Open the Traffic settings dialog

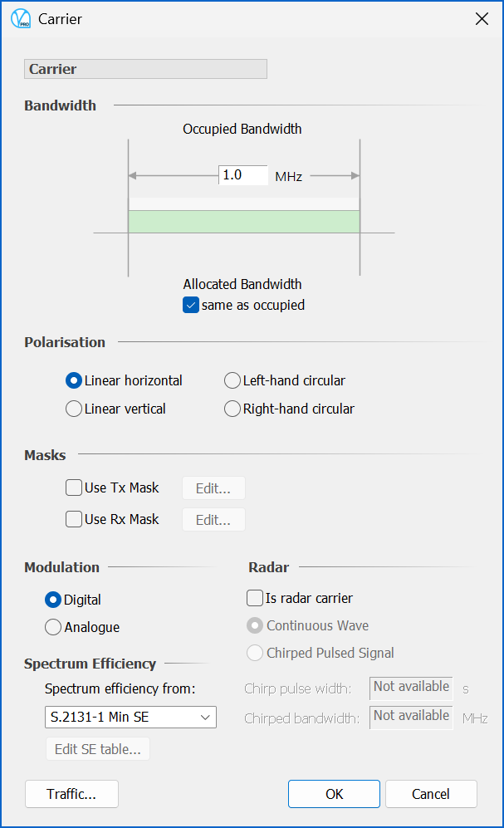point(71,794)
